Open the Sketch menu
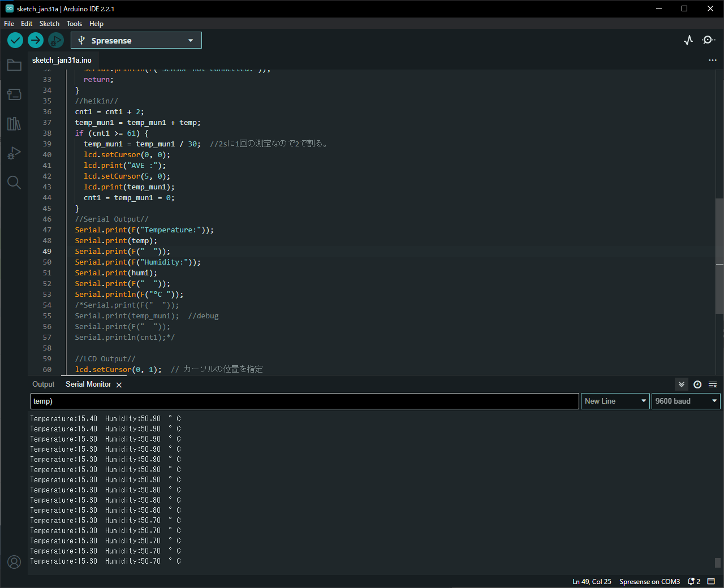Image resolution: width=724 pixels, height=588 pixels. coord(49,24)
